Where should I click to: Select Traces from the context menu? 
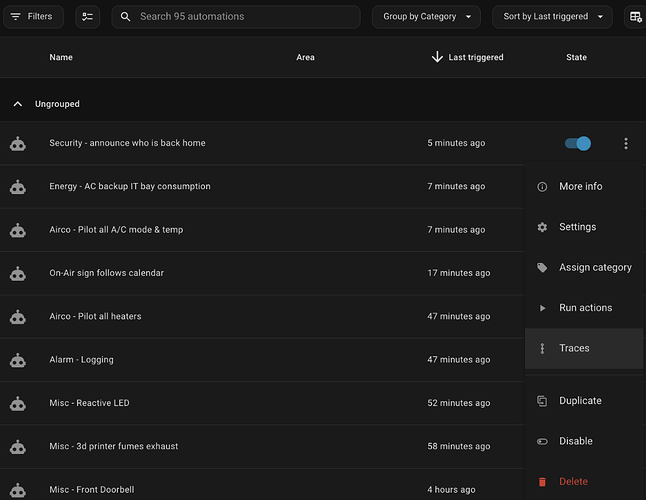(x=574, y=348)
